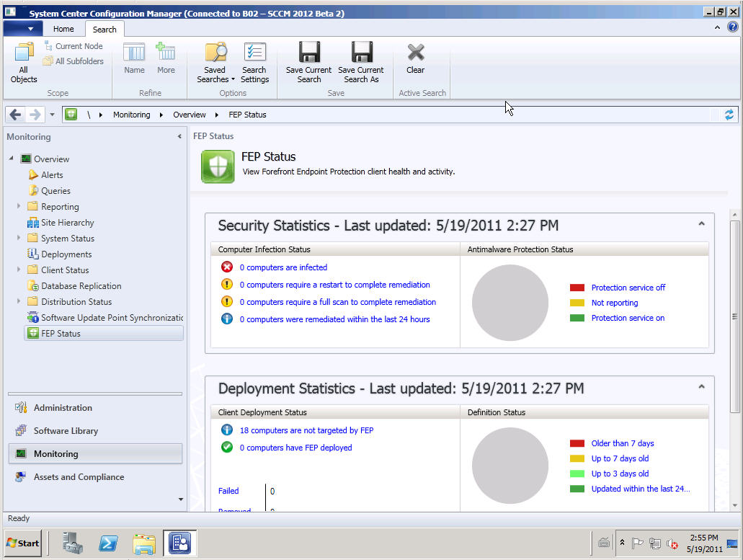Screen dimensions: 743x560
Task: Click Monitoring in the breadcrumb
Action: (x=131, y=115)
